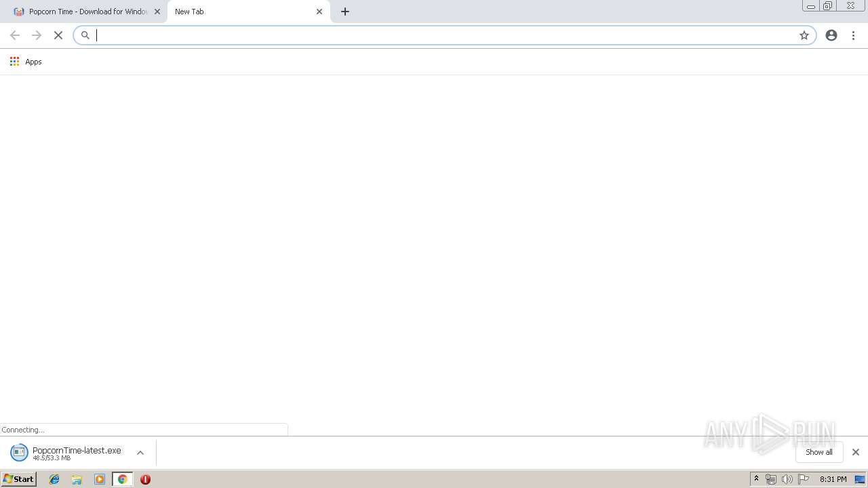Click Show all downloads button

tap(819, 452)
